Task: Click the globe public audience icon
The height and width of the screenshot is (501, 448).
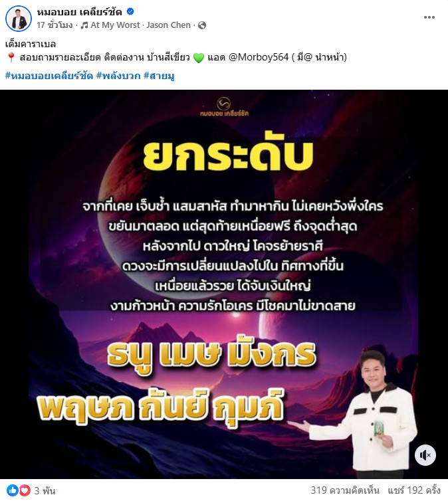Action: coord(202,25)
